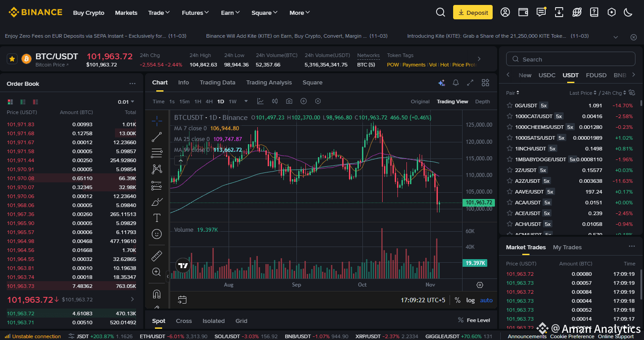Screen dimensions: 644x340
Task: Open the hexagon settings icon in header
Action: tap(611, 13)
